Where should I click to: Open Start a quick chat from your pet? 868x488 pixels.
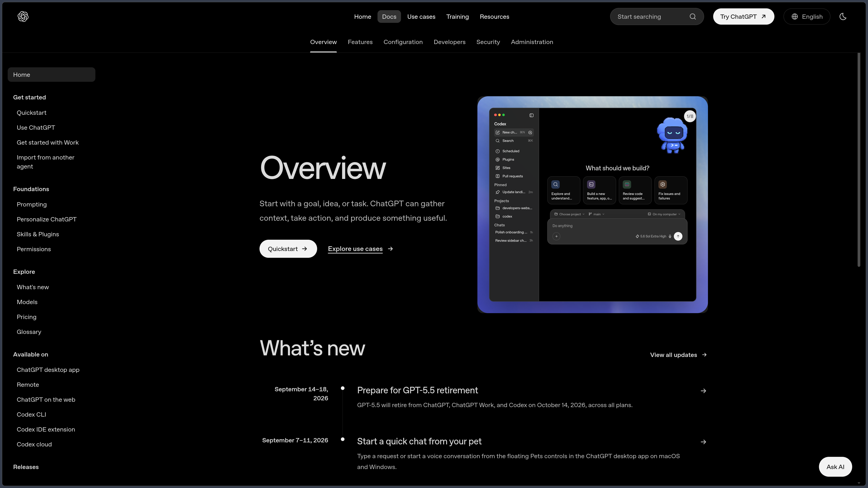tap(419, 441)
